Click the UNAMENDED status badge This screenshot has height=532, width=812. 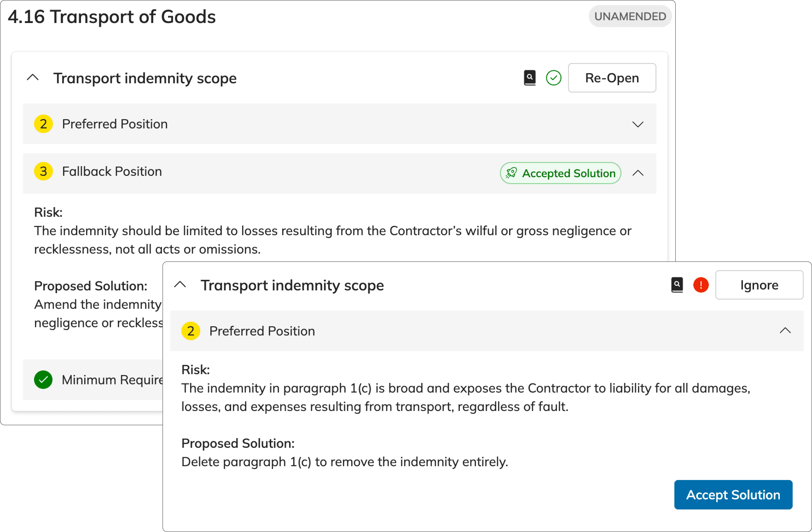click(630, 16)
